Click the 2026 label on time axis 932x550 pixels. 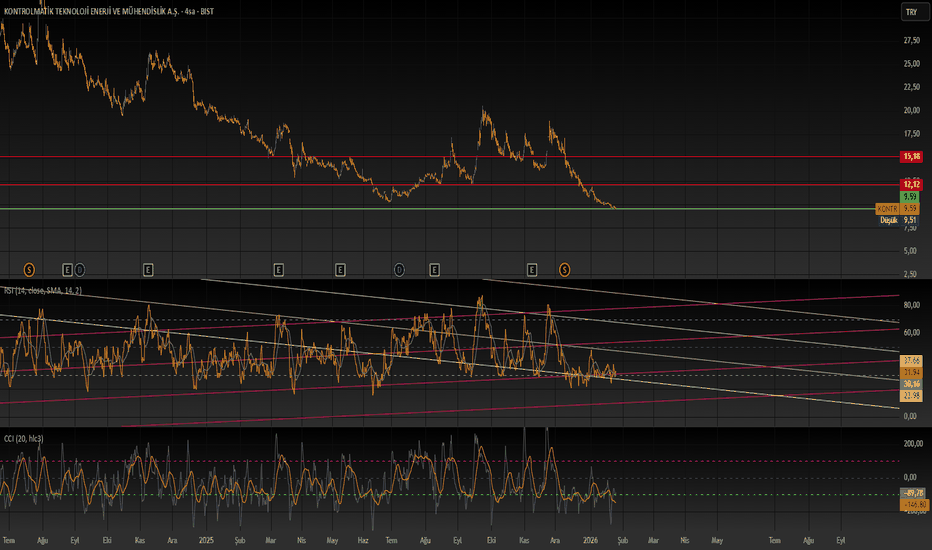point(589,540)
